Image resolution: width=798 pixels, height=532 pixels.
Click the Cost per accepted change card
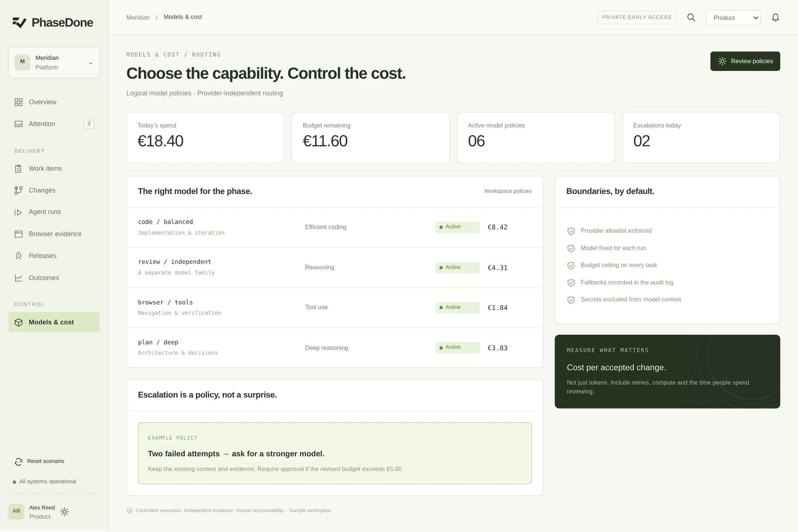pyautogui.click(x=667, y=372)
